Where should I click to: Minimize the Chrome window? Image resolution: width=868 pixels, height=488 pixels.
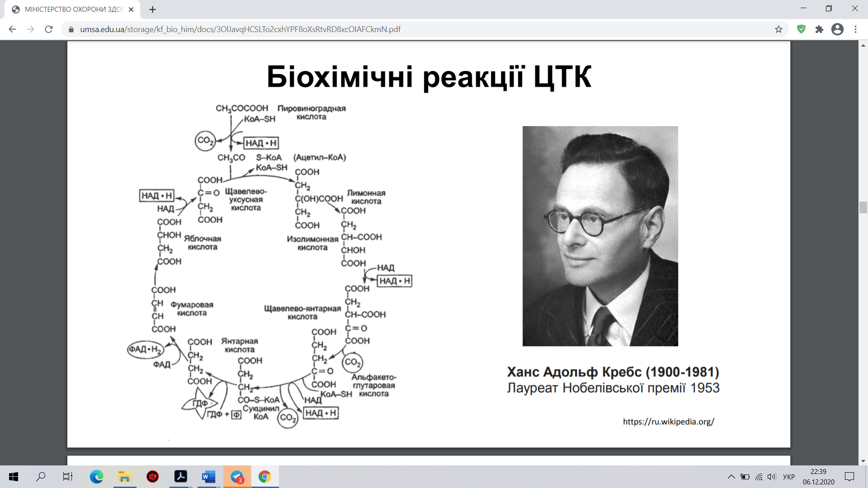click(x=803, y=9)
